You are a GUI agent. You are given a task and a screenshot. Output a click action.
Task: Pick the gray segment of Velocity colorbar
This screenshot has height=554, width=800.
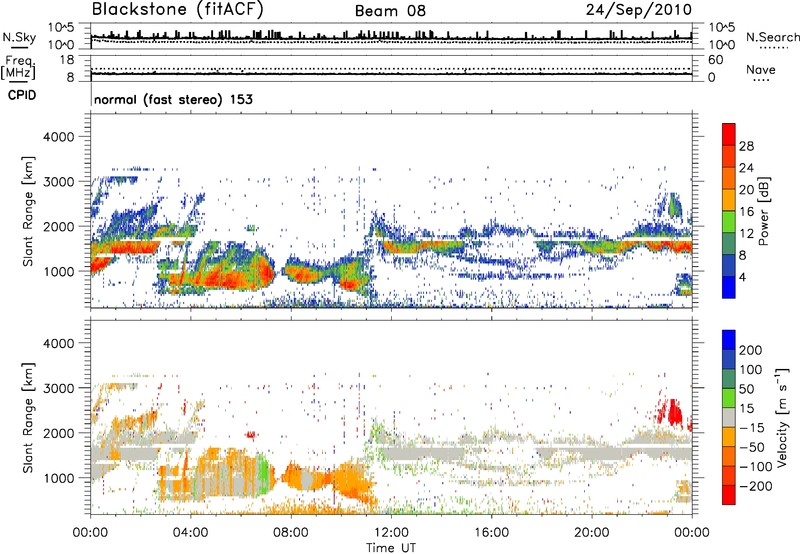[x=729, y=417]
